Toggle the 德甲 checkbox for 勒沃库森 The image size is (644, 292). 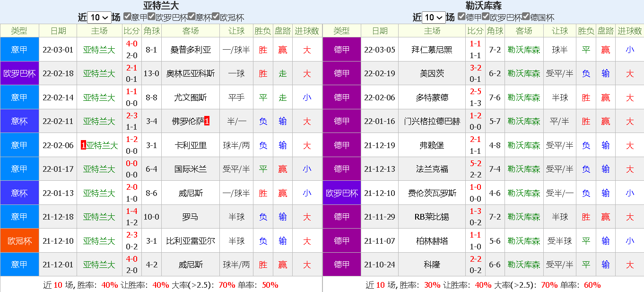coord(461,16)
